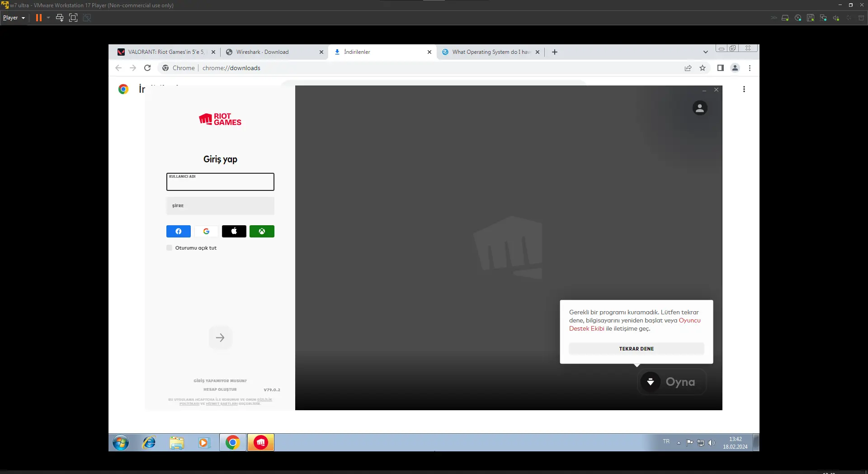Click the HESAP OLUŞTUR link

click(220, 389)
